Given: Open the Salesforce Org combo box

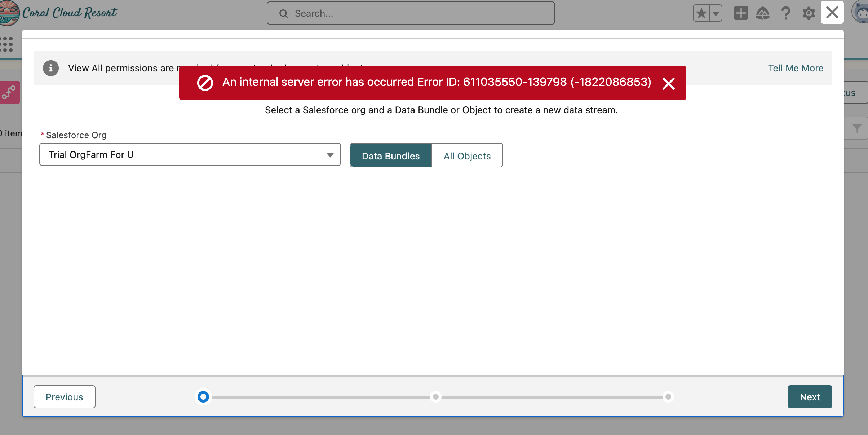Looking at the screenshot, I should 190,155.
